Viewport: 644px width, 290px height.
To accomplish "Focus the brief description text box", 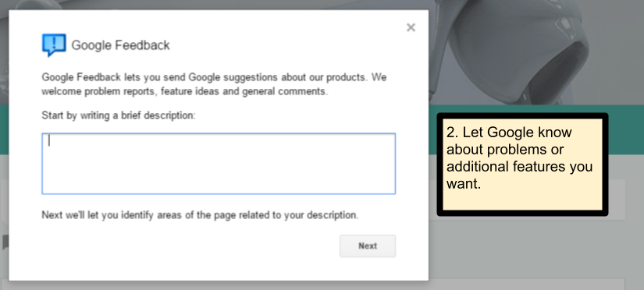I will pos(219,164).
